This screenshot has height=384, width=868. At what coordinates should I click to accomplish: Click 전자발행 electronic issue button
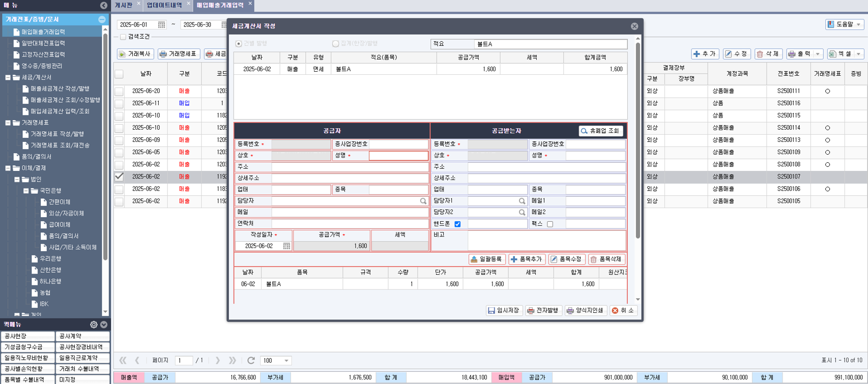[543, 310]
